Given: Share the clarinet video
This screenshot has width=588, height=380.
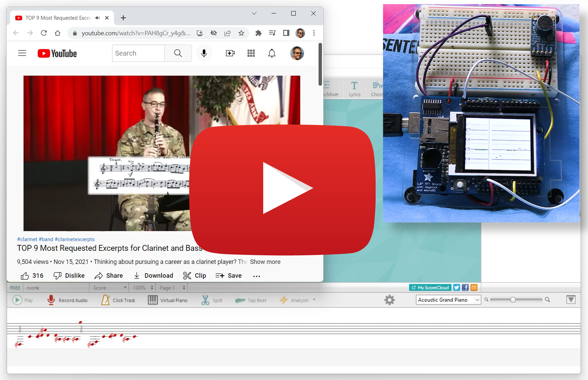Looking at the screenshot, I should 109,275.
